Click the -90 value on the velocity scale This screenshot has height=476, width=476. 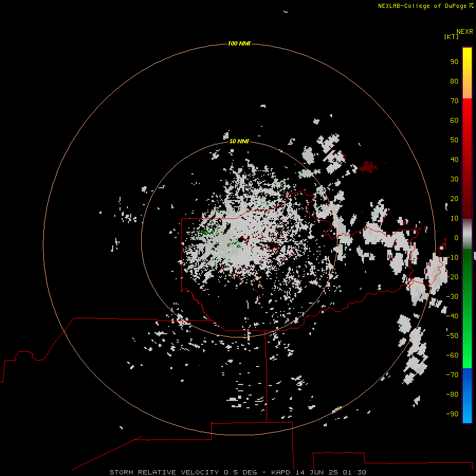click(452, 414)
